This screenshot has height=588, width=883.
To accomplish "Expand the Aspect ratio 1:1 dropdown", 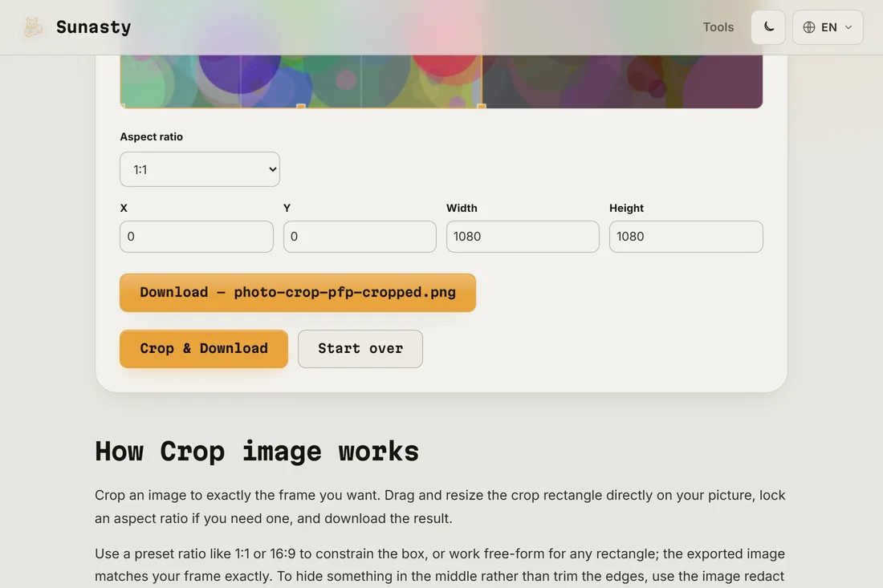I will pos(200,169).
